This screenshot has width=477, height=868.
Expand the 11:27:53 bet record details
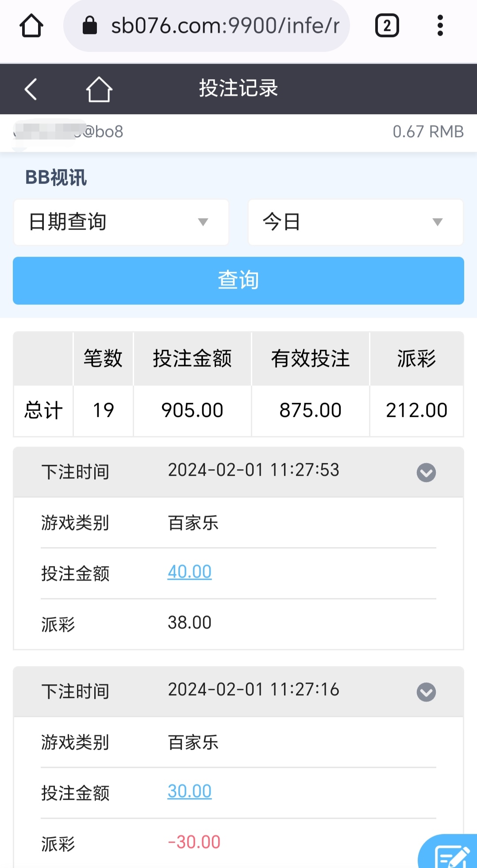pos(426,472)
